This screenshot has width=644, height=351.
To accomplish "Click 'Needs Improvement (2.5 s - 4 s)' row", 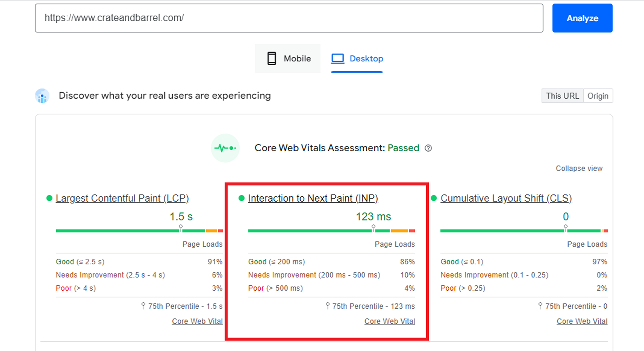I will (x=139, y=275).
